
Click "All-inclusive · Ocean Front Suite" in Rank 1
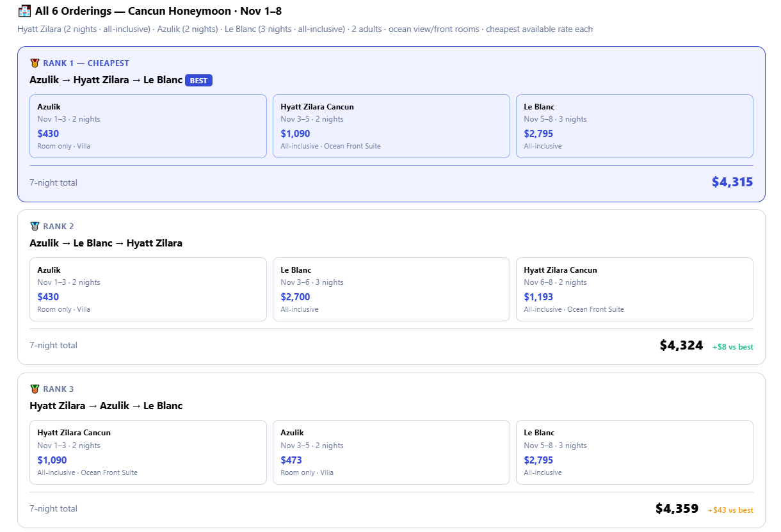pyautogui.click(x=330, y=146)
